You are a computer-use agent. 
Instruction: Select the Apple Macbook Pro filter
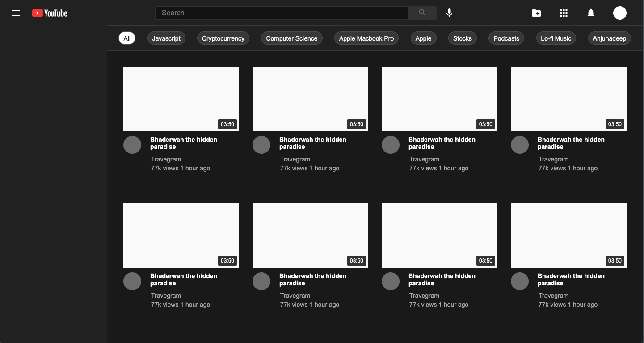366,38
